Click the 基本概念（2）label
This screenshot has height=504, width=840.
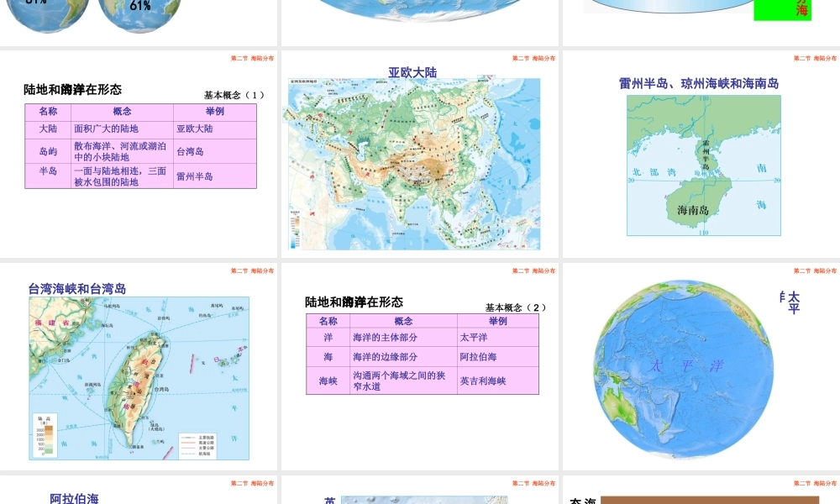coord(516,307)
